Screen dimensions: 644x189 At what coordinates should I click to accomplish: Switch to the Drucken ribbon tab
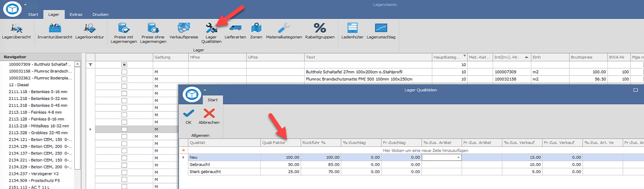[100, 14]
